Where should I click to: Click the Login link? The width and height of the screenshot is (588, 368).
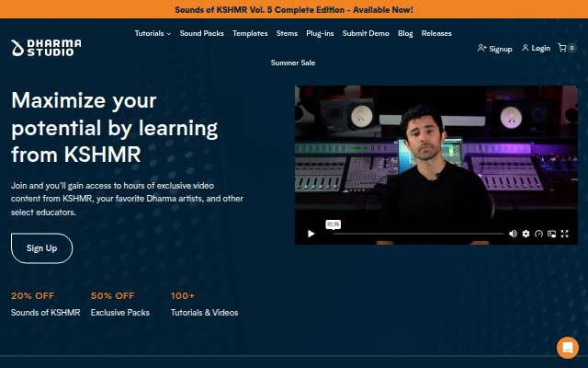[x=536, y=48]
